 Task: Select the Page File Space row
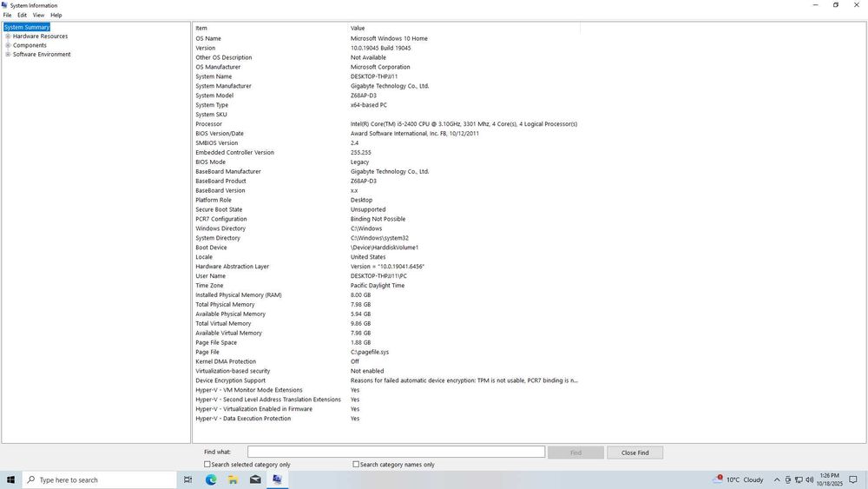point(386,342)
